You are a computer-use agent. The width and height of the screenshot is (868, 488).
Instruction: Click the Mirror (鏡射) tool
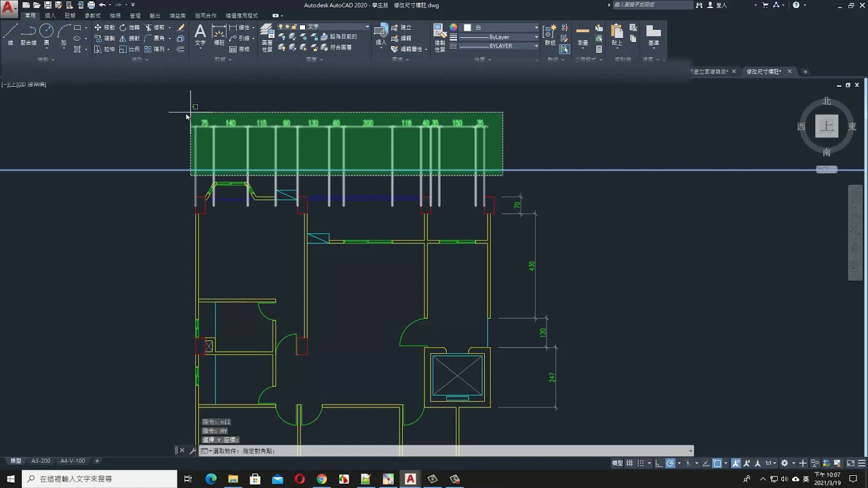pos(129,39)
